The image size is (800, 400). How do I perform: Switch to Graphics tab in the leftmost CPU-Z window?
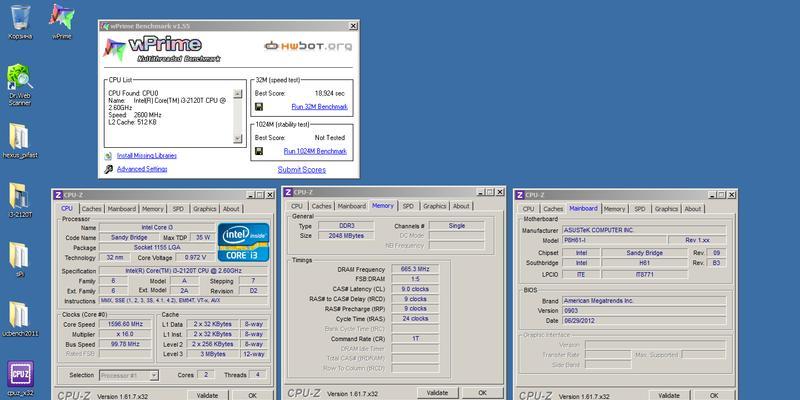[x=205, y=209]
